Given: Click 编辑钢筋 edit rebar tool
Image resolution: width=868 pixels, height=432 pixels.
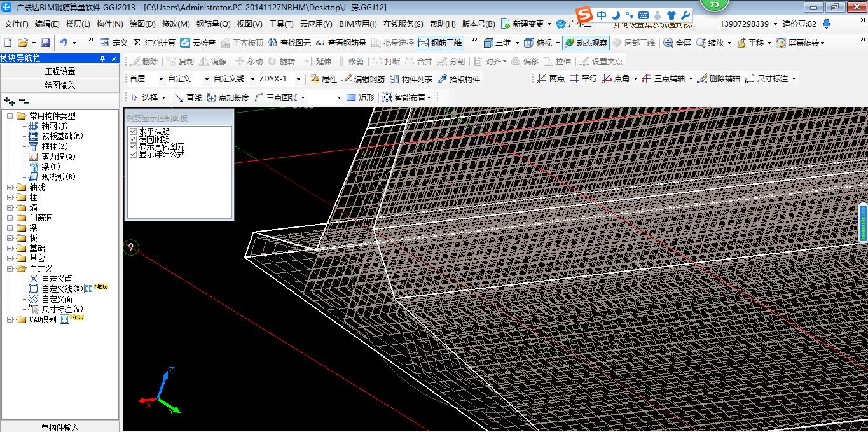Looking at the screenshot, I should click(x=363, y=79).
